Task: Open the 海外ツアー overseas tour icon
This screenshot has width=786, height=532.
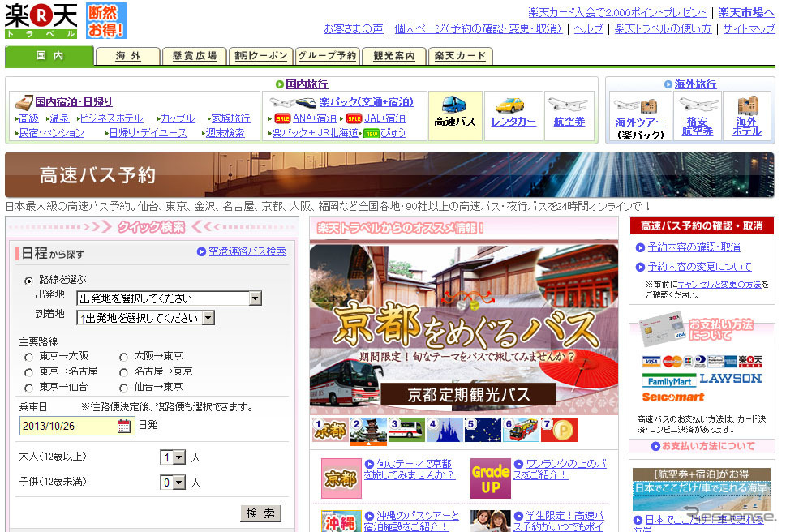Action: (x=640, y=115)
